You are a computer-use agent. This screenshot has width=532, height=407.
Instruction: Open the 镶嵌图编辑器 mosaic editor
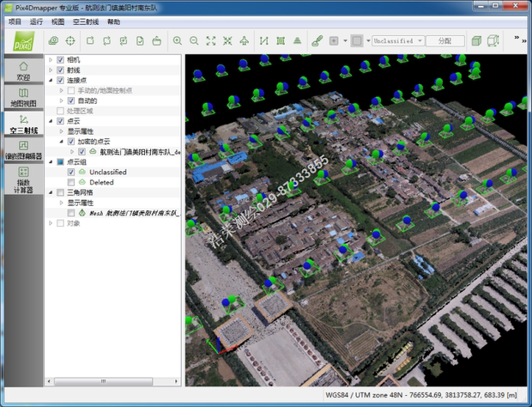click(23, 151)
